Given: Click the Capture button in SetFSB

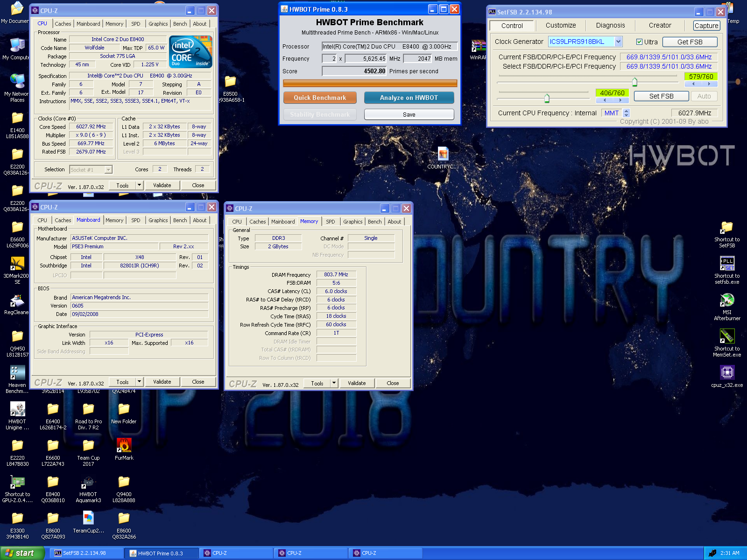Looking at the screenshot, I should click(x=706, y=26).
